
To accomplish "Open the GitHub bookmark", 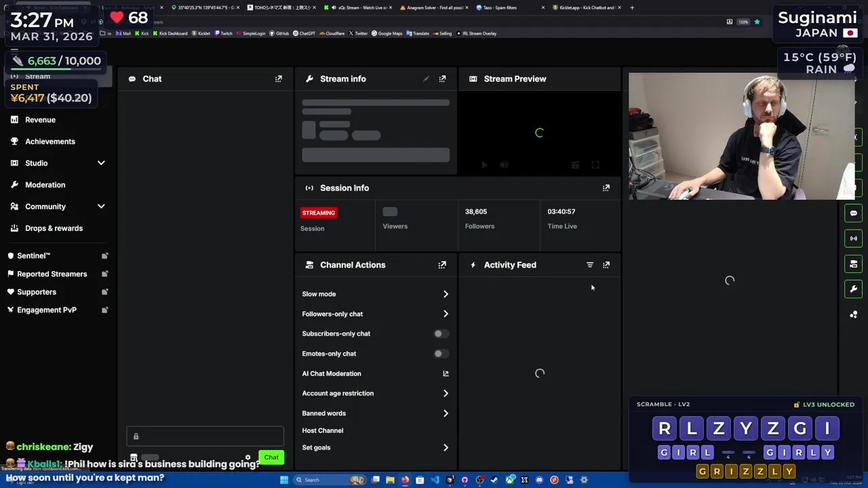I will click(279, 33).
